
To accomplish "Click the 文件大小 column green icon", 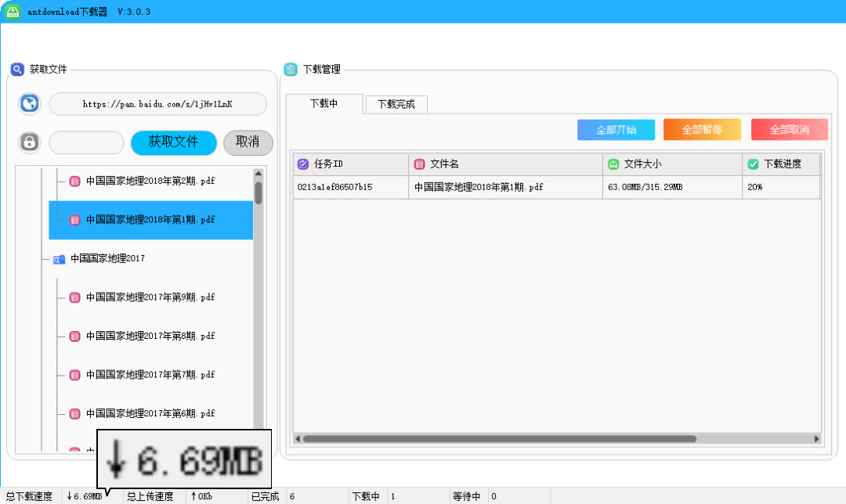I will coord(613,164).
